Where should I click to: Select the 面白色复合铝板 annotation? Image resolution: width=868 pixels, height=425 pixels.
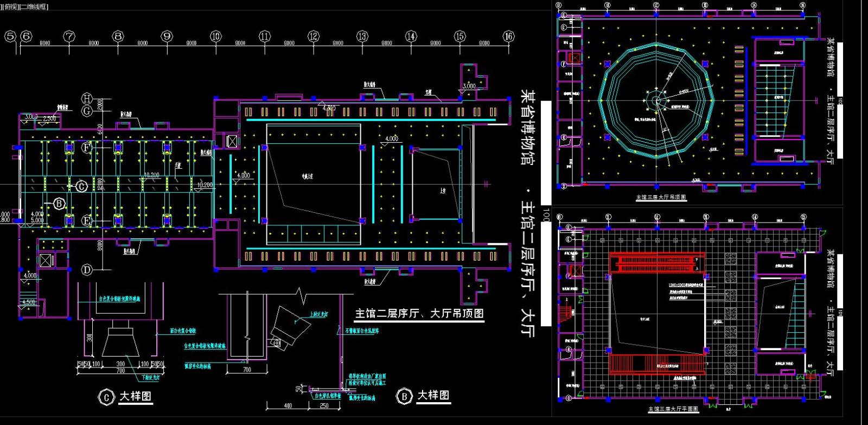click(183, 331)
